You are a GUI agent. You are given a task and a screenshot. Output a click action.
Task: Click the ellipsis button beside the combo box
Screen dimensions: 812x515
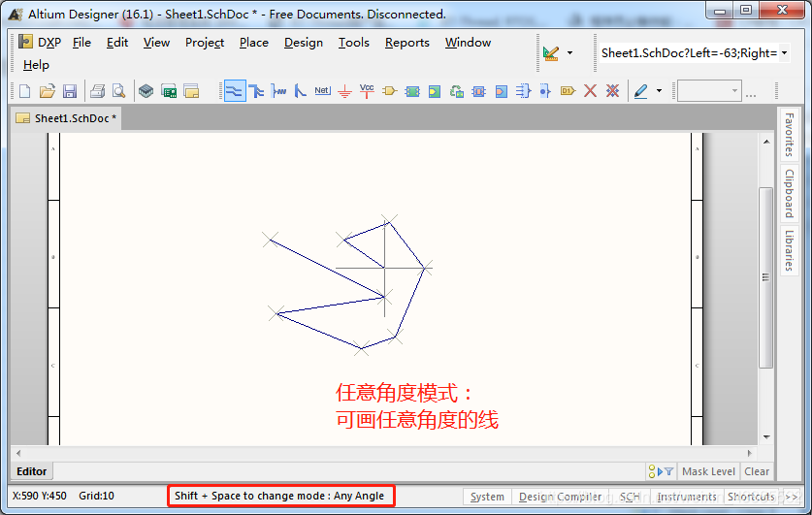coord(751,95)
